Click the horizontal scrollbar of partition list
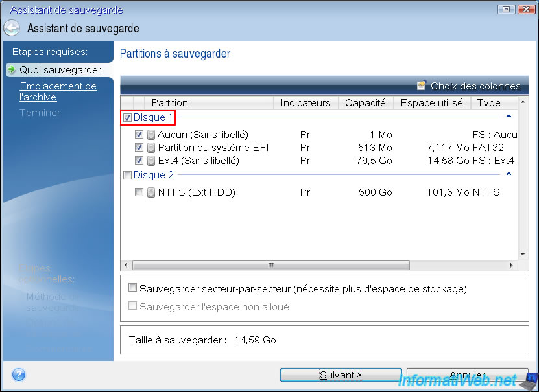Image resolution: width=539 pixels, height=392 pixels. coord(270,266)
